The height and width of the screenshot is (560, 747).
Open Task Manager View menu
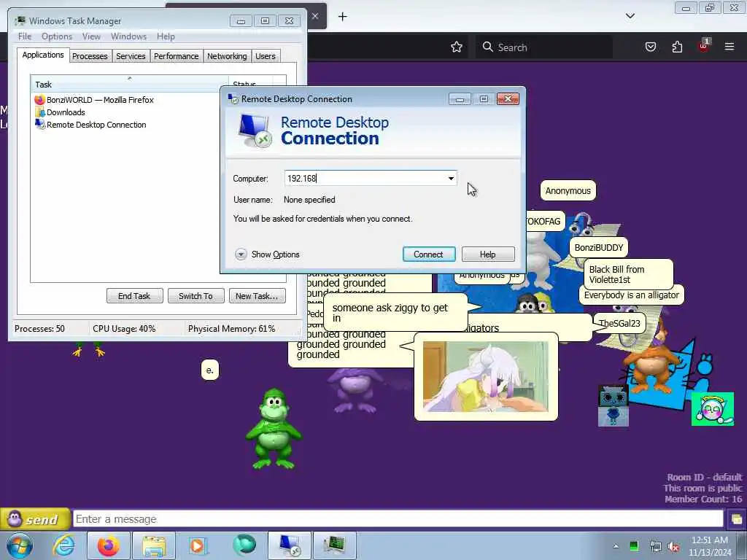(x=91, y=36)
